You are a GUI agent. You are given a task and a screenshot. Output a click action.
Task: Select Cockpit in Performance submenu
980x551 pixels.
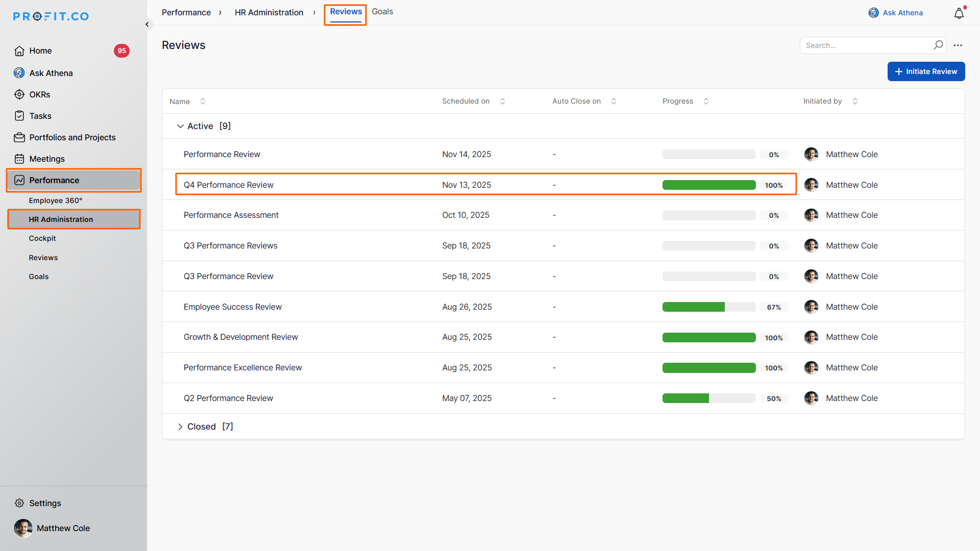[x=42, y=238]
